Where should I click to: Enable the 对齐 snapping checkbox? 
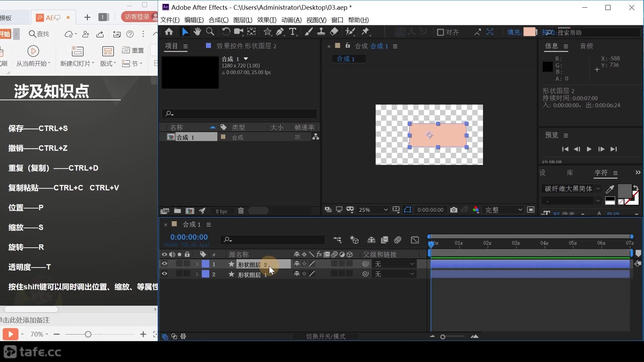click(x=440, y=32)
